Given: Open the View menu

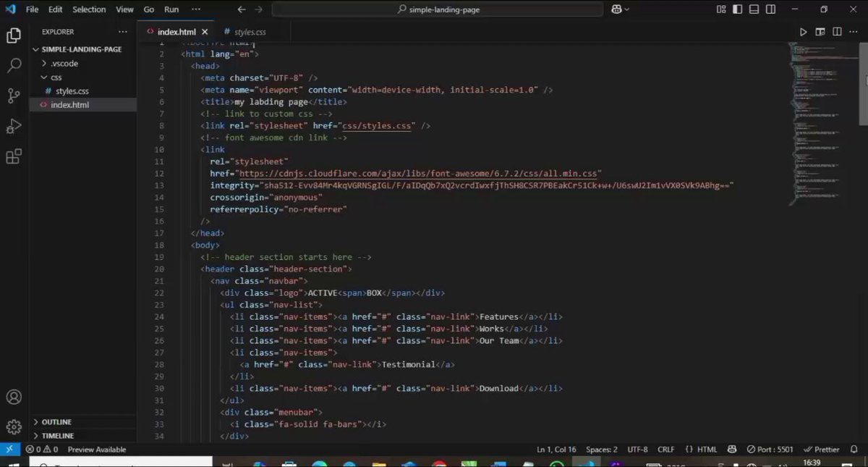Looking at the screenshot, I should point(124,9).
